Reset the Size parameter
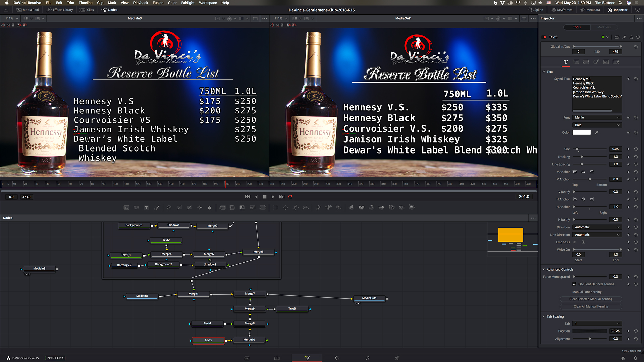Viewport: 644px width, 362px height. pos(636,149)
